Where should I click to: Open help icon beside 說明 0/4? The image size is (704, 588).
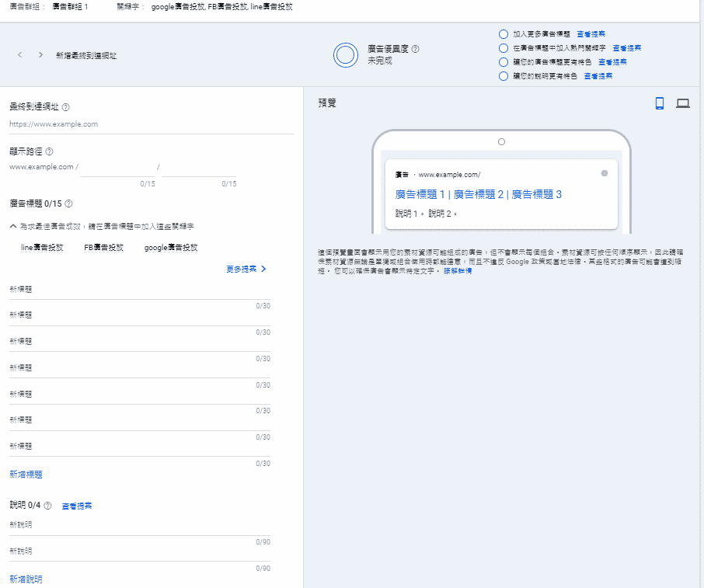coord(47,506)
